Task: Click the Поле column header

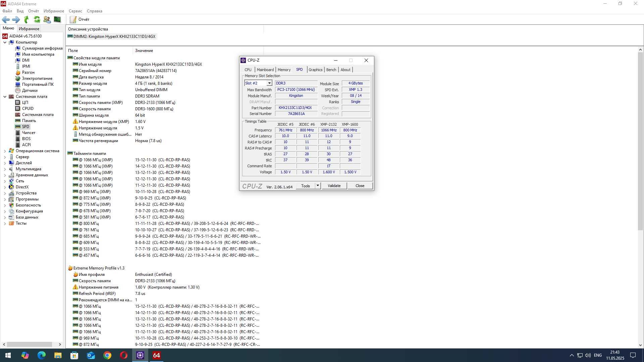Action: pos(100,51)
